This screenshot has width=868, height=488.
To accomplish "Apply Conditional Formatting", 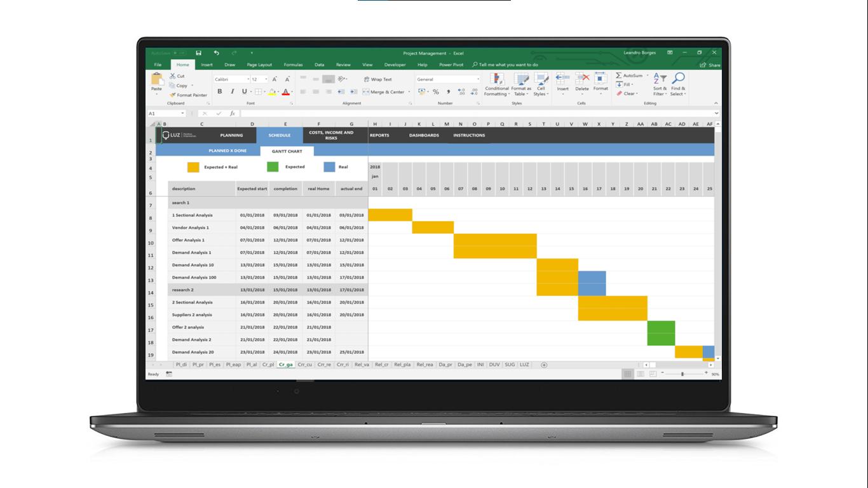I will point(497,86).
